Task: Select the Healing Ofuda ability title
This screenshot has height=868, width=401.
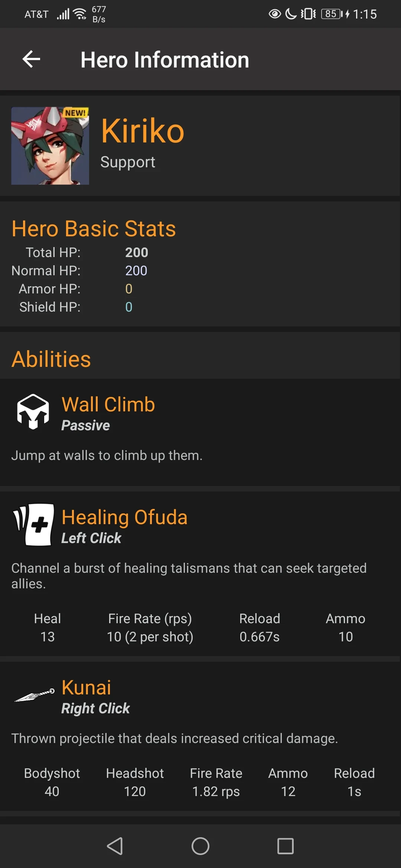Action: coord(124,517)
